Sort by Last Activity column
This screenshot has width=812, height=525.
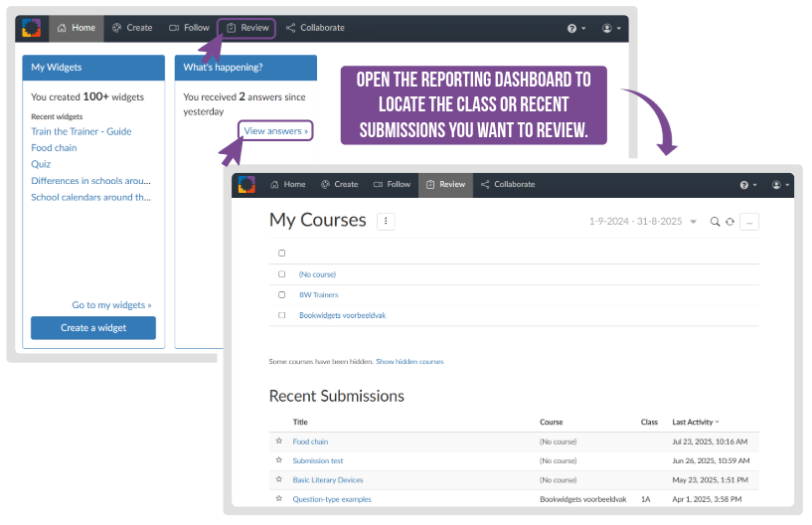696,423
